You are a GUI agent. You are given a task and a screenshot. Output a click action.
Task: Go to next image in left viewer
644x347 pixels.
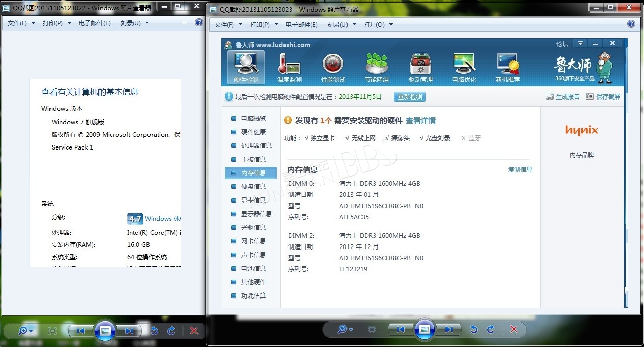pos(129,331)
